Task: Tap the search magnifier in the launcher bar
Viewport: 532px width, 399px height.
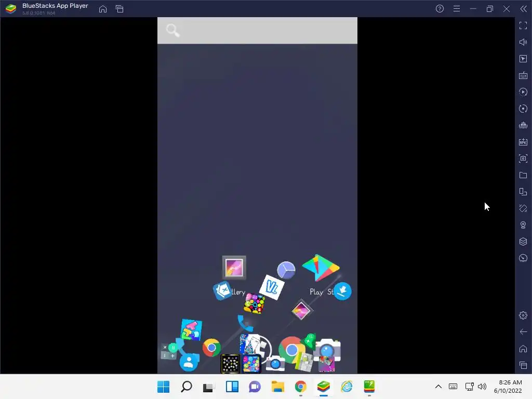Action: tap(172, 30)
